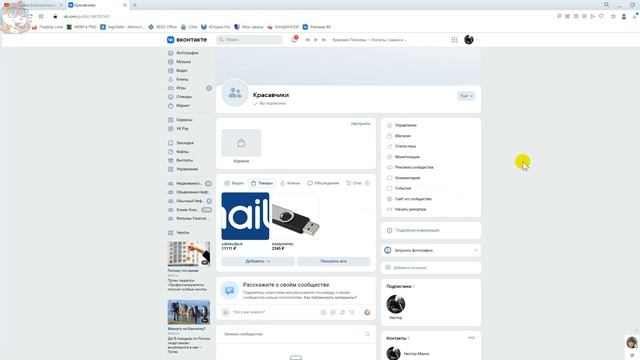Open the profile avatar dropdown in header
The width and height of the screenshot is (640, 360).
471,40
